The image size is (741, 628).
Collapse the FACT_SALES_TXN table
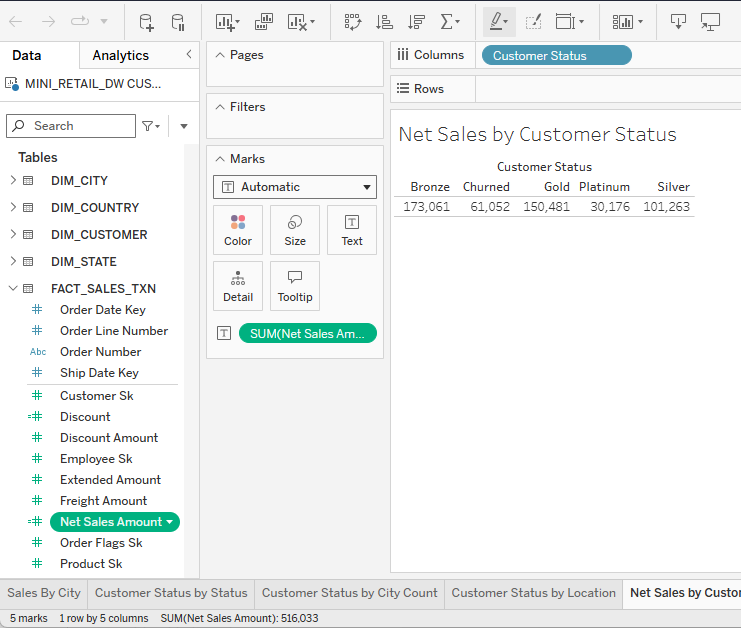(x=13, y=289)
